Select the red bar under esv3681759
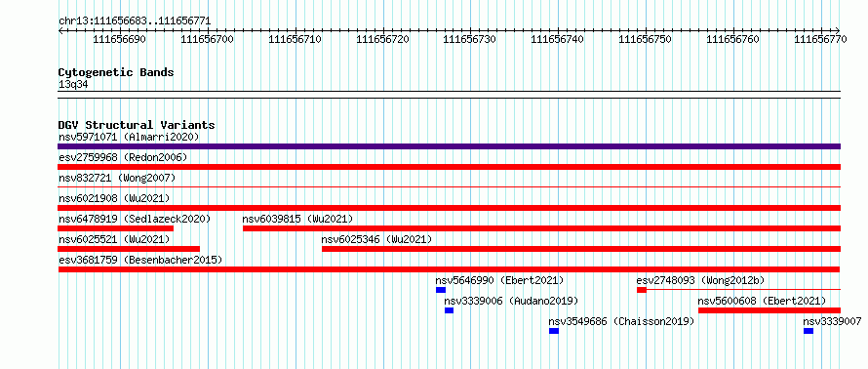Screen dimensions: 868x369 [449, 269]
